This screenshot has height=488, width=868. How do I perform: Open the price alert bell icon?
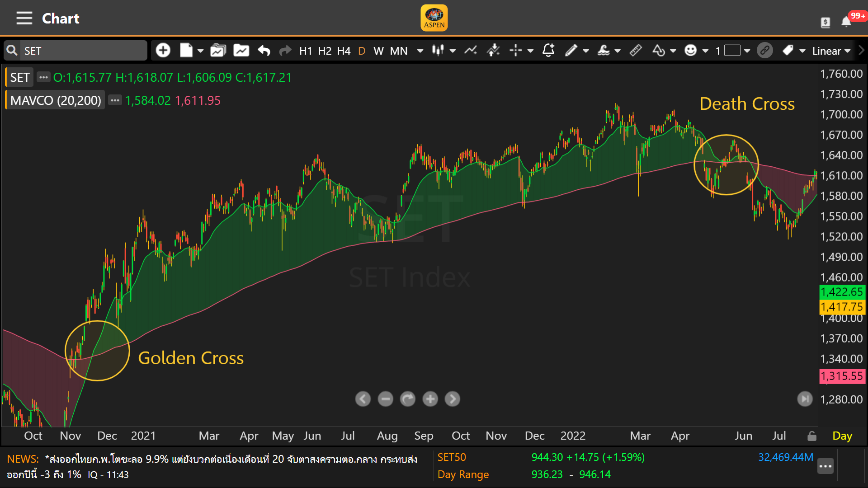coord(548,51)
